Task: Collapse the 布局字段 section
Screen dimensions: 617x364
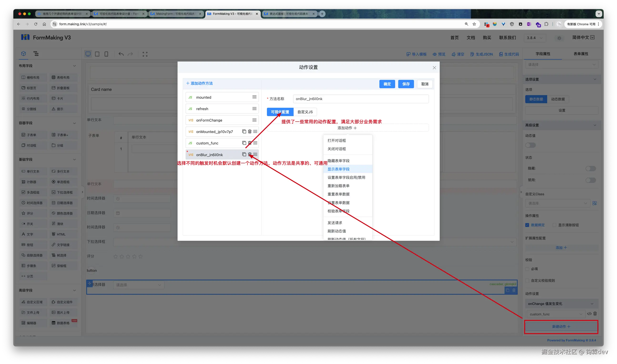Action: coord(74,66)
